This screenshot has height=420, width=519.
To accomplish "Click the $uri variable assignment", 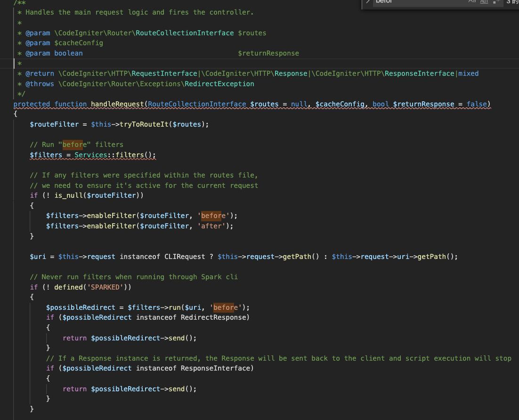I will 38,257.
